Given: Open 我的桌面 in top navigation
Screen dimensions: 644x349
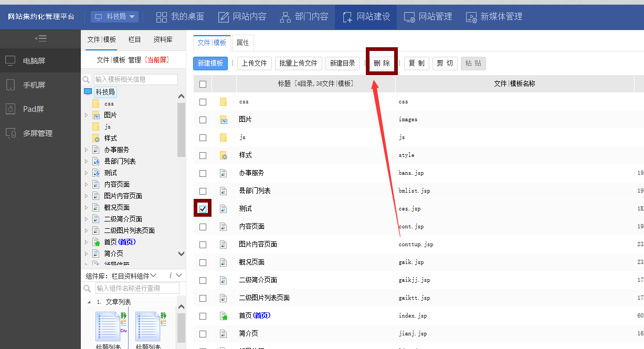Looking at the screenshot, I should pyautogui.click(x=180, y=17).
